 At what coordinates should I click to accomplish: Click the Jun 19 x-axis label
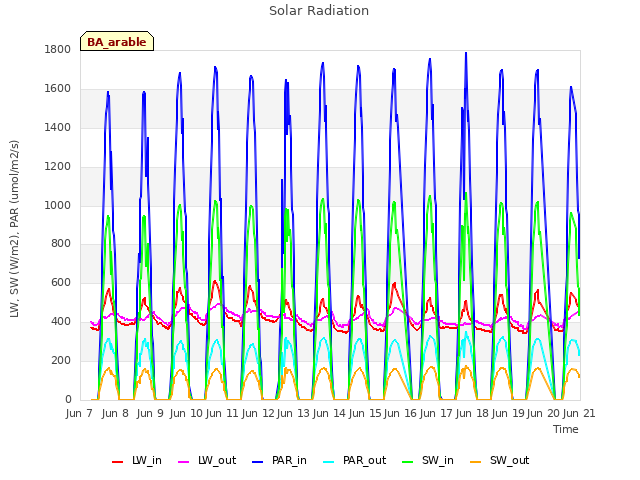(508, 413)
